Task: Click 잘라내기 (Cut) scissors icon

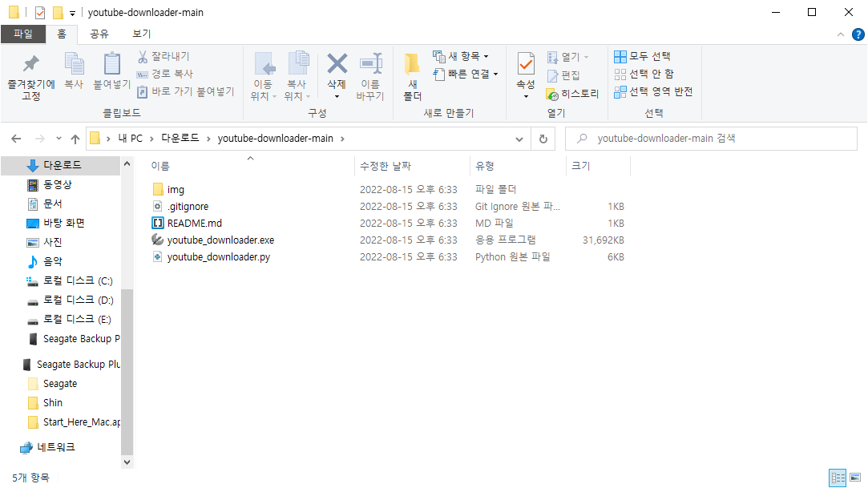Action: (x=143, y=56)
